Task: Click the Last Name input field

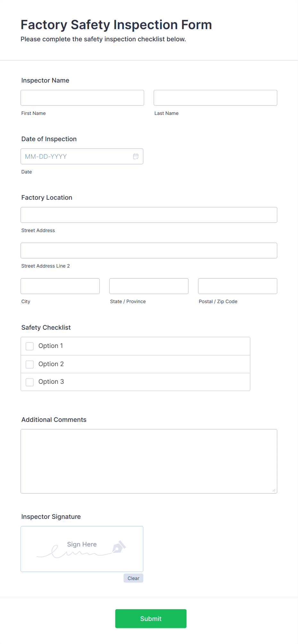Action: click(x=215, y=98)
